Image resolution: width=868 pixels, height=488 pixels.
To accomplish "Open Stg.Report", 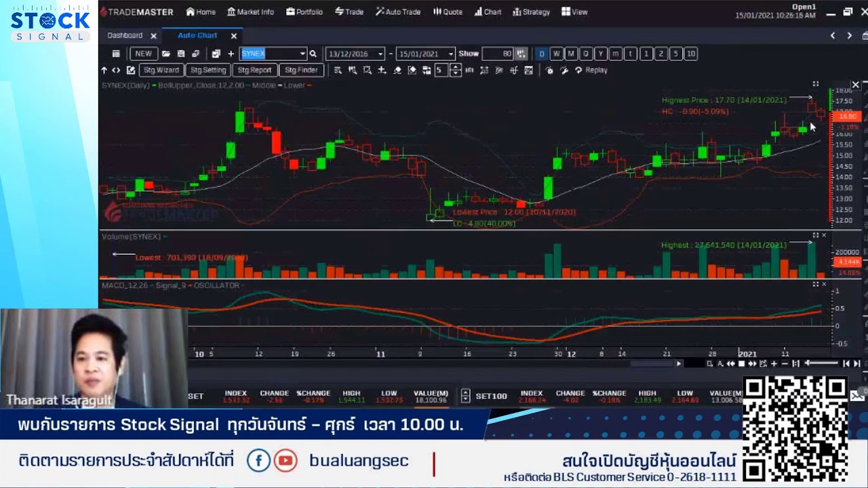I will click(254, 70).
